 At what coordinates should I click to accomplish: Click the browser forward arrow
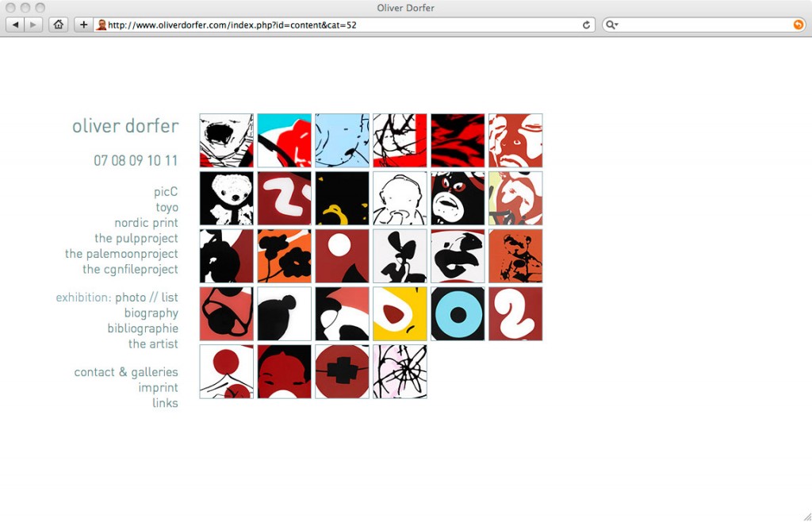(x=33, y=25)
